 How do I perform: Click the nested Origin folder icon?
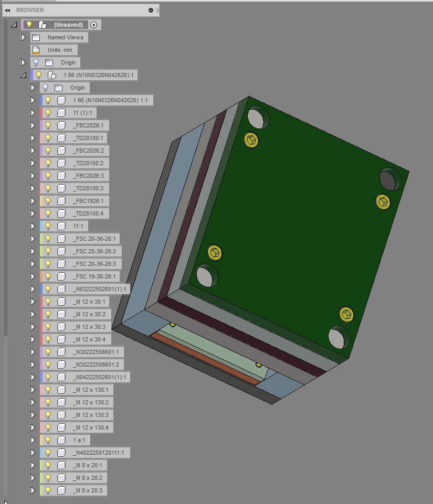(x=58, y=88)
